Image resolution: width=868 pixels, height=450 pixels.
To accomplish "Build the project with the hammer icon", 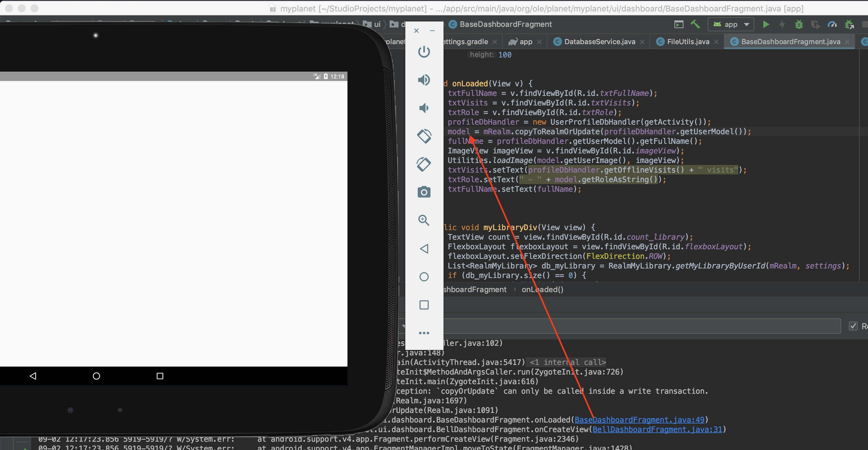I will (x=695, y=24).
